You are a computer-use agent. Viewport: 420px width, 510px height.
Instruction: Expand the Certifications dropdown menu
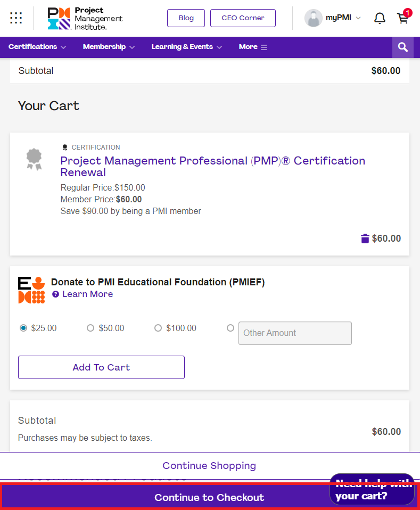[x=37, y=47]
